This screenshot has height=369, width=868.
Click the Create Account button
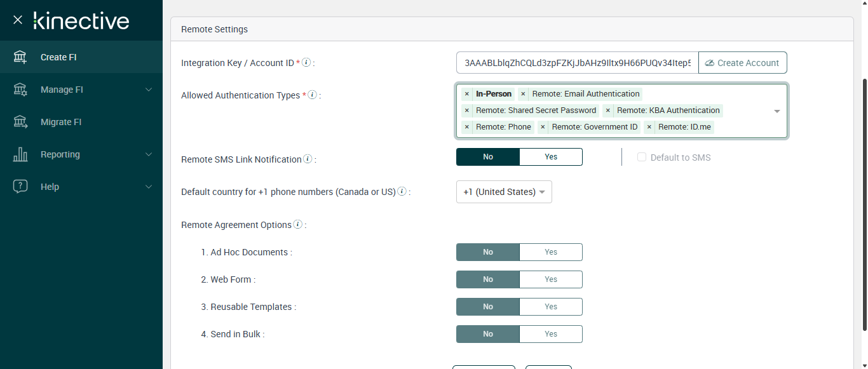pyautogui.click(x=742, y=63)
